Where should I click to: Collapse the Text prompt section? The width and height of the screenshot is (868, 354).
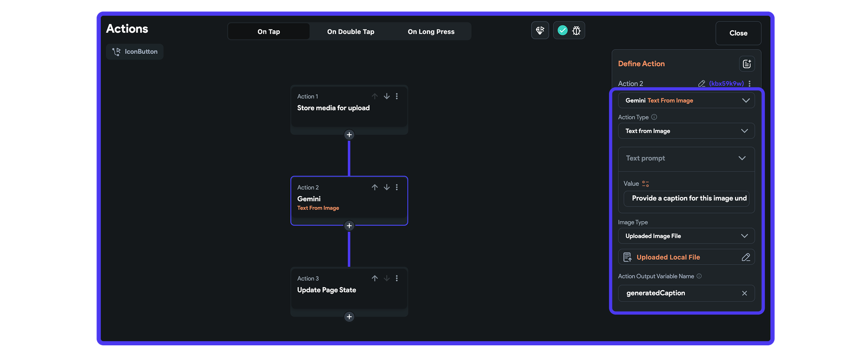742,158
